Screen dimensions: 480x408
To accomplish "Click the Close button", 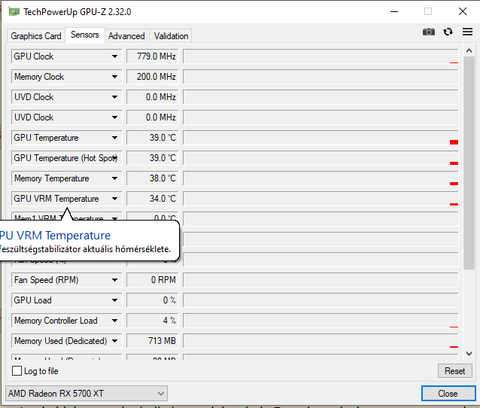I will click(x=448, y=394).
